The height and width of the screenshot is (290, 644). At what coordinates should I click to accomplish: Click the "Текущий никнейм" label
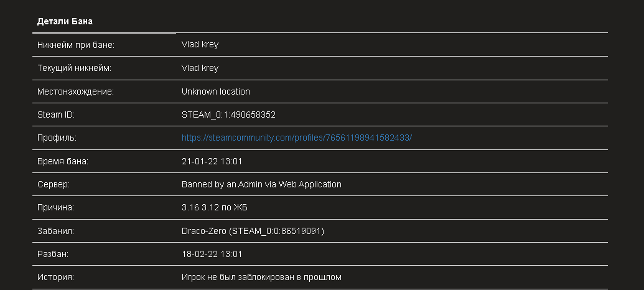click(x=74, y=68)
